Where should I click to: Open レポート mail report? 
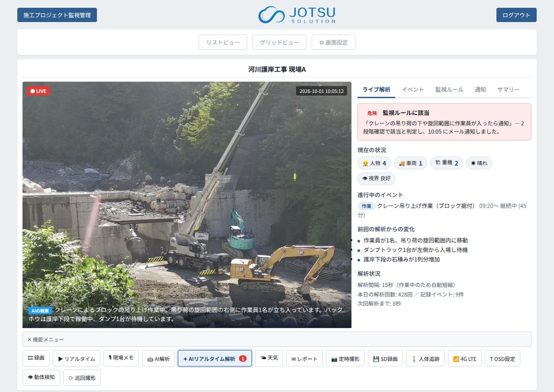(304, 358)
